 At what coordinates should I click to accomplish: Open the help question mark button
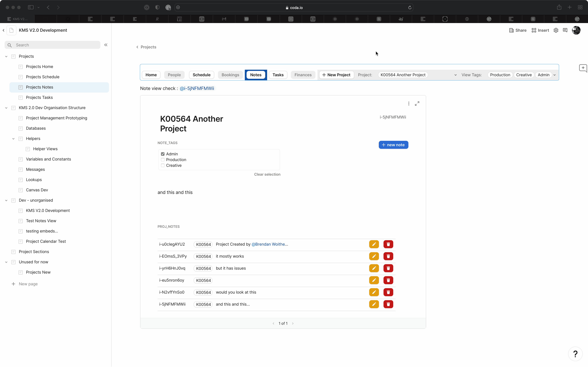pos(575,354)
